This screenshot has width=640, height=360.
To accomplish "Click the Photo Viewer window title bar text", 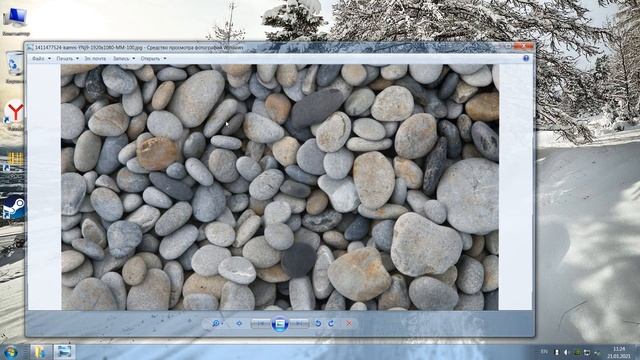I will point(139,47).
